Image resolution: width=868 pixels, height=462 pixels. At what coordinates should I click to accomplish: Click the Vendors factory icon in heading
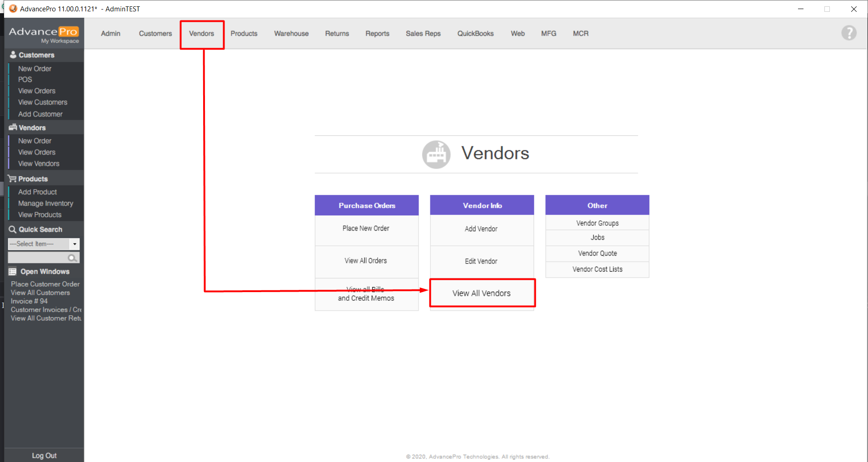coord(436,154)
